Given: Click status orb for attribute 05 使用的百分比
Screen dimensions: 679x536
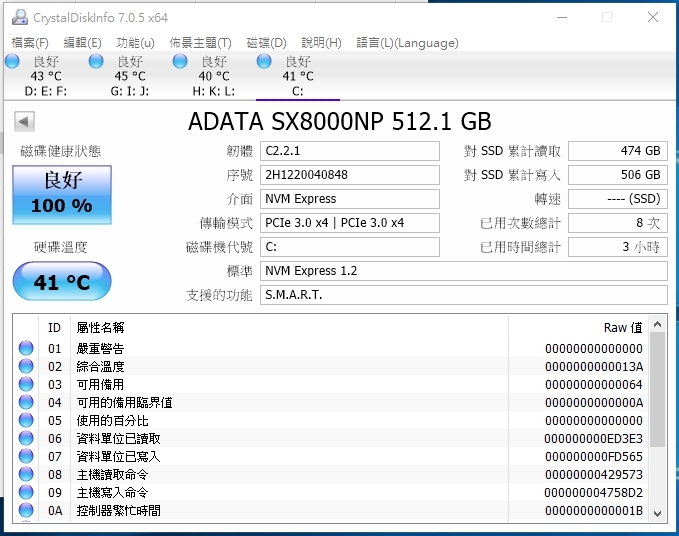Looking at the screenshot, I should [26, 420].
